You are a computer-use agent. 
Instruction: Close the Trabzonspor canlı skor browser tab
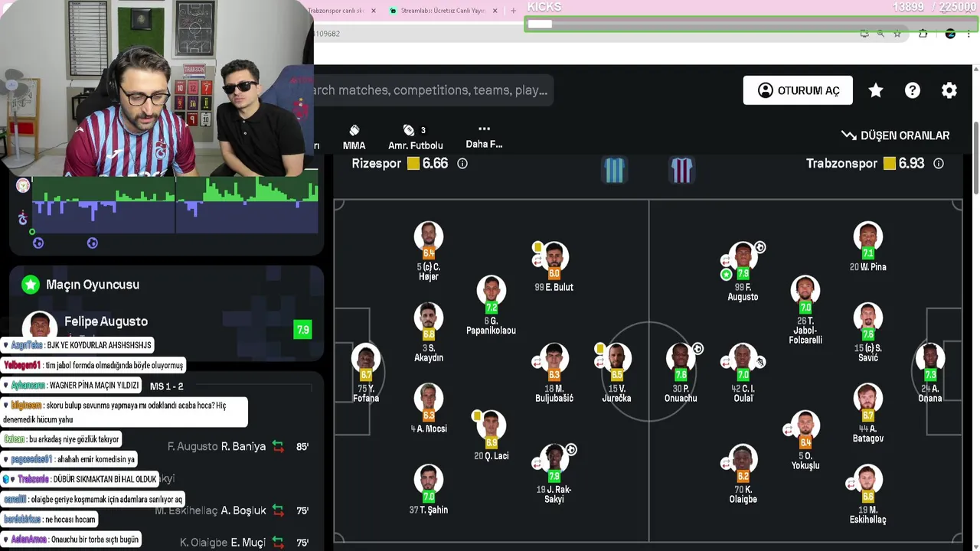374,11
